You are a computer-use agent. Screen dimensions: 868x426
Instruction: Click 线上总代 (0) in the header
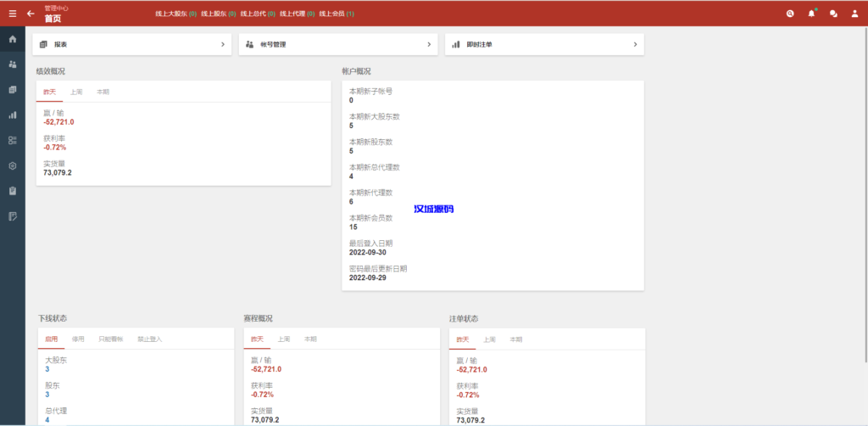258,14
